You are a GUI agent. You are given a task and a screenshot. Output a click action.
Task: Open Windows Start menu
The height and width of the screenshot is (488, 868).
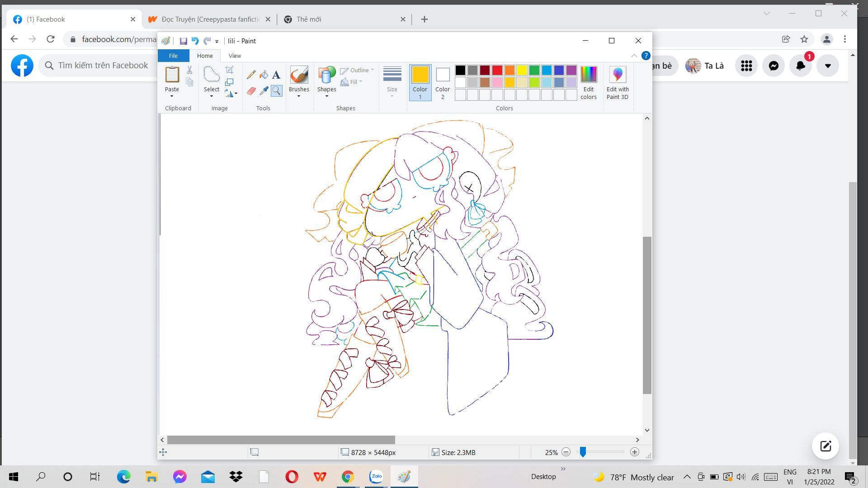coord(14,477)
